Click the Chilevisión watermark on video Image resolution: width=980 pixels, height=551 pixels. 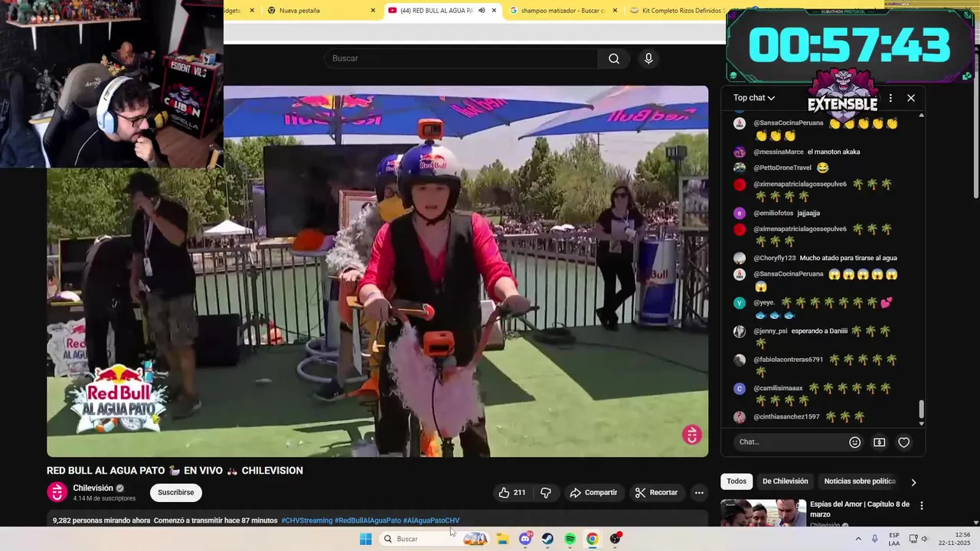coord(692,435)
